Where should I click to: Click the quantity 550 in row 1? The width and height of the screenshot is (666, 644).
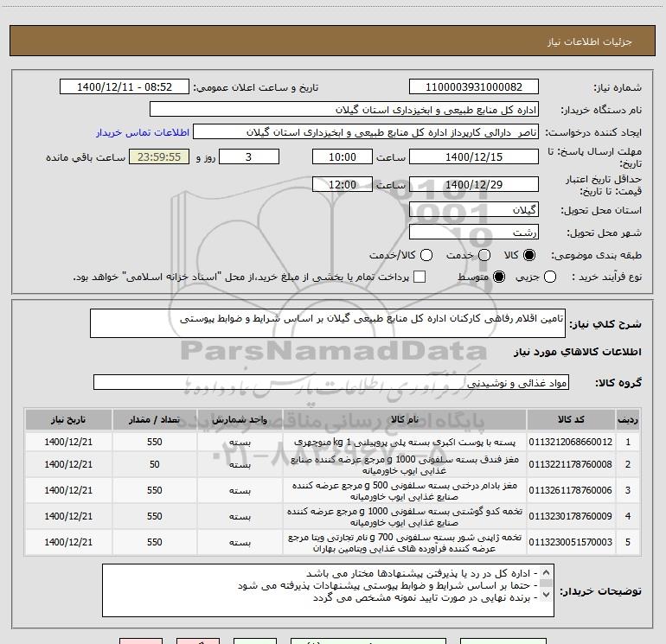click(154, 442)
